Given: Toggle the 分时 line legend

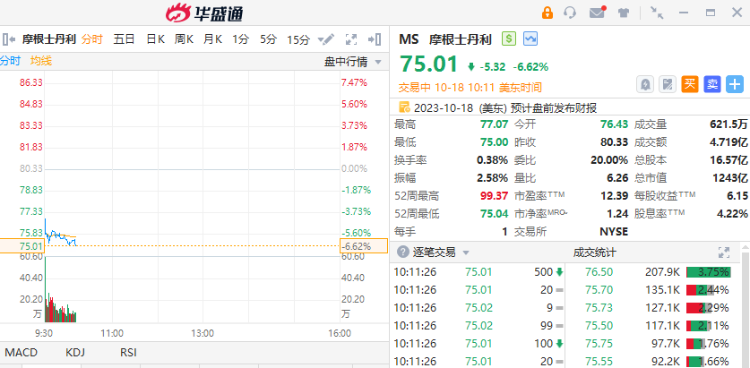Looking at the screenshot, I should coord(11,61).
